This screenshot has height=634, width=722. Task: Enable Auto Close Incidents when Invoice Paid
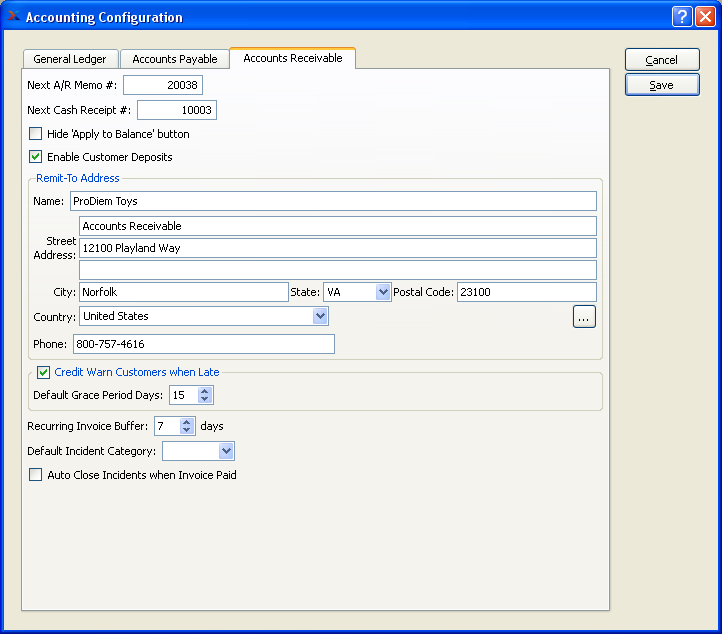coord(36,475)
